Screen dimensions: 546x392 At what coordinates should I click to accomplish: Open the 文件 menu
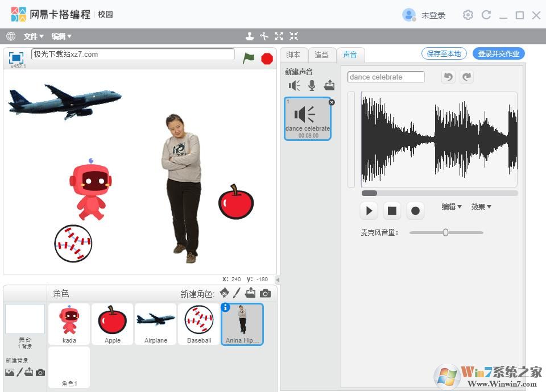32,36
